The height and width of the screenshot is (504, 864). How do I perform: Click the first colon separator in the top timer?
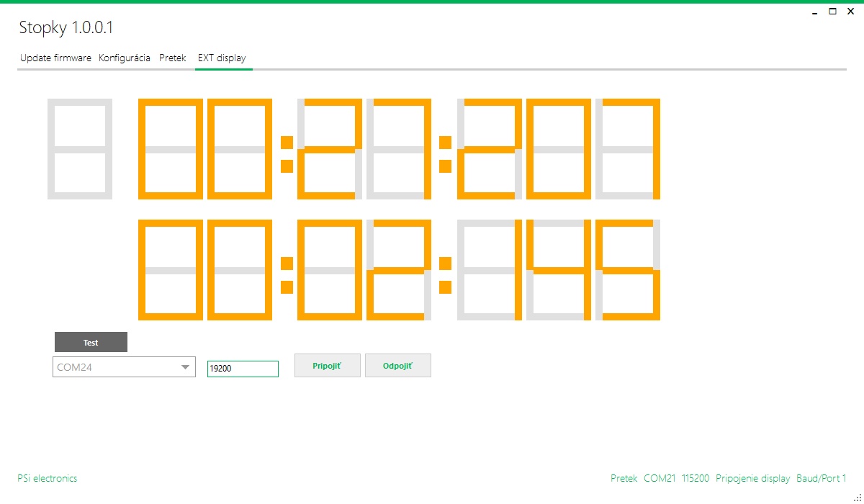coord(287,153)
